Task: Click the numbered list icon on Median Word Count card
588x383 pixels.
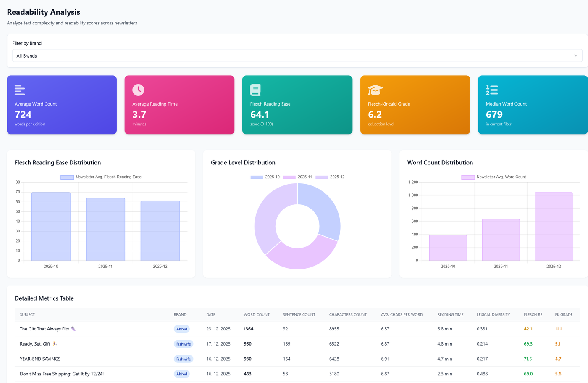Action: click(492, 90)
